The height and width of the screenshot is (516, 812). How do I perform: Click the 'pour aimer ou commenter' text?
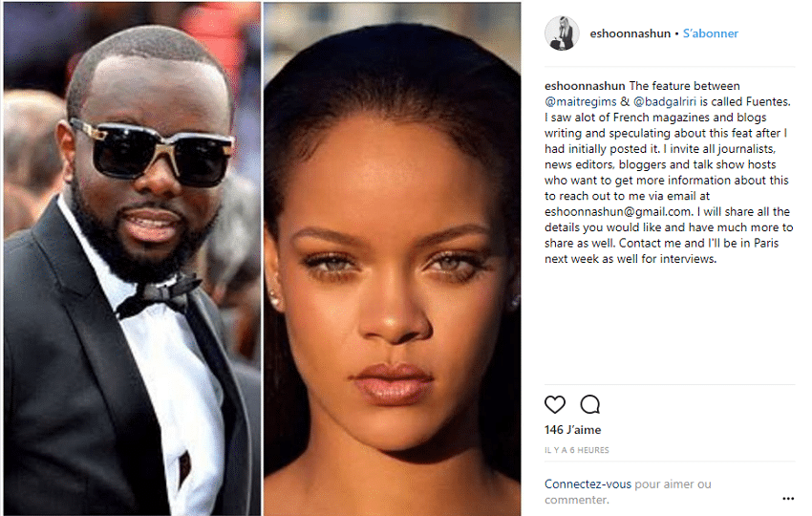tap(629, 492)
